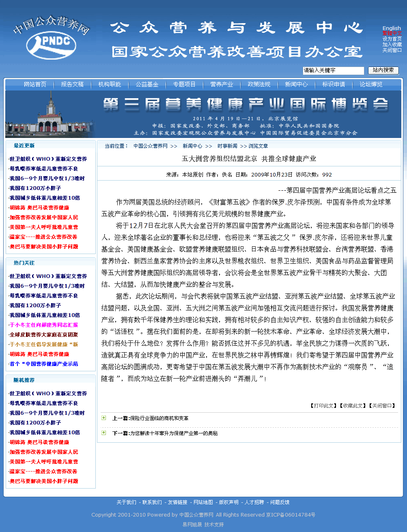Open the 网站首页 menu item
The height and width of the screenshot is (532, 407).
(x=35, y=84)
